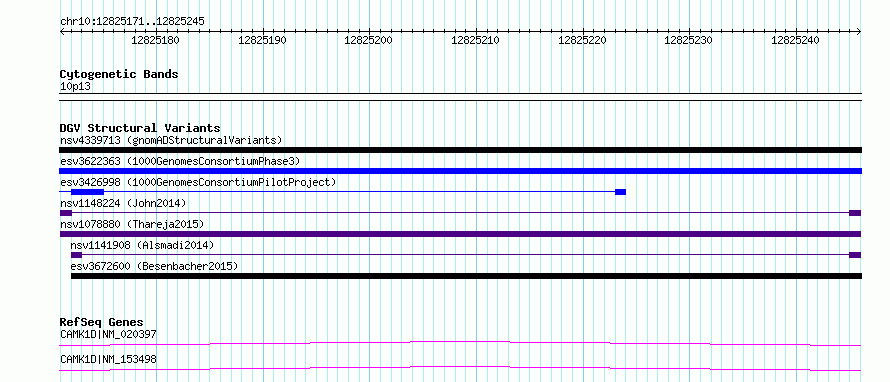This screenshot has width=890, height=382.
Task: Click the esv3622363 1000Genomes Phase3 label
Action: 180,161
